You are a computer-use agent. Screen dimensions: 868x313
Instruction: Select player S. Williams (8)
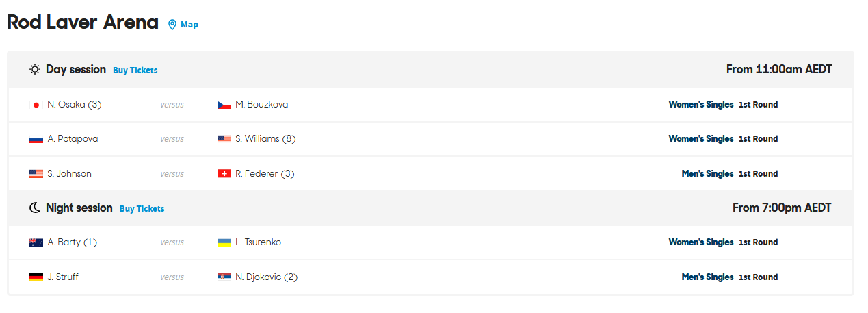[x=265, y=139]
